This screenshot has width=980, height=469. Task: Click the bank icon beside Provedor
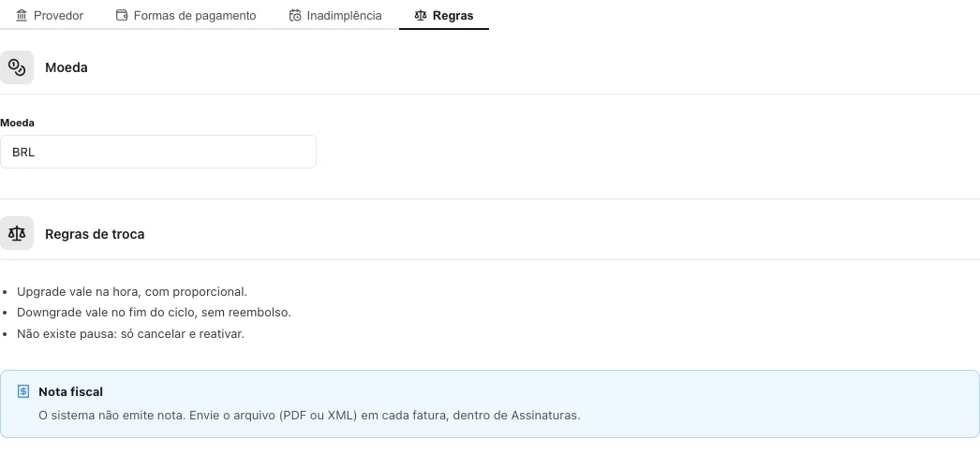22,16
